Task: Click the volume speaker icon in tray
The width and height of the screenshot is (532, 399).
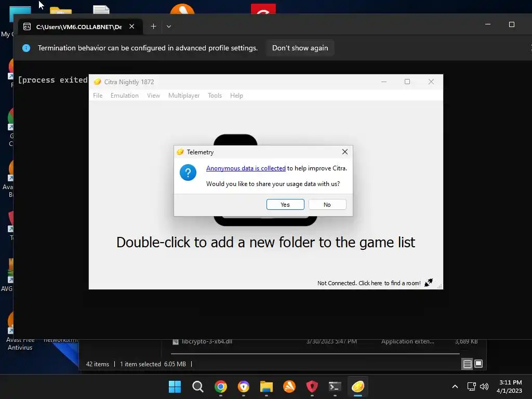Action: (484, 387)
